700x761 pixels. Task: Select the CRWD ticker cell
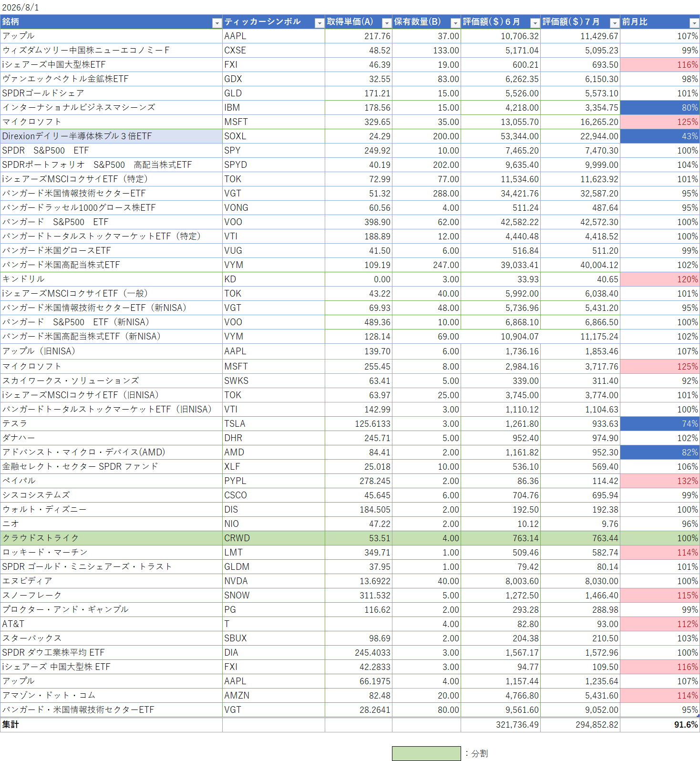(x=274, y=538)
